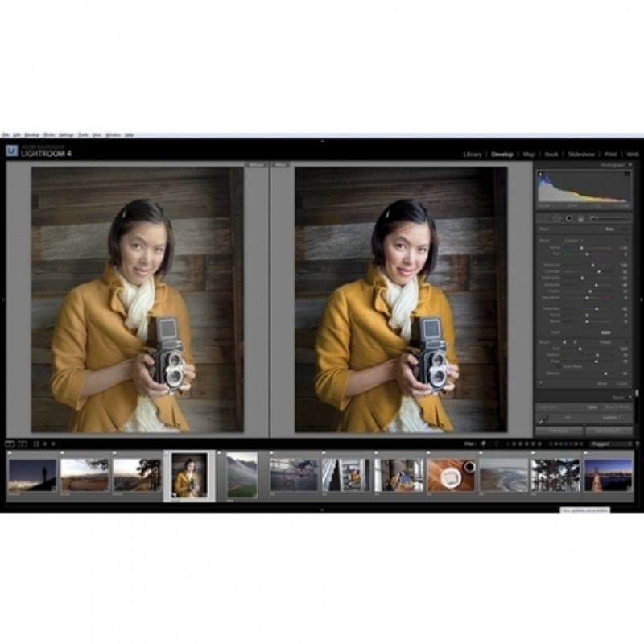Switch to the Book module

[551, 155]
